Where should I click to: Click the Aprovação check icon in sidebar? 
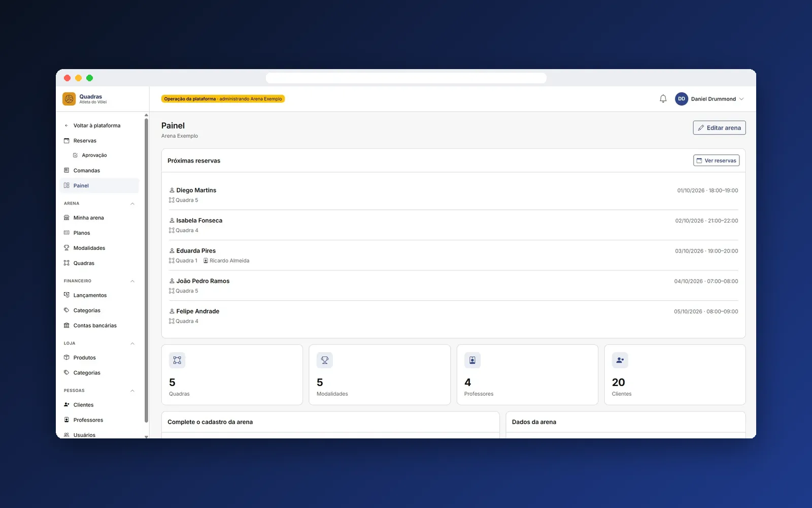pos(75,155)
